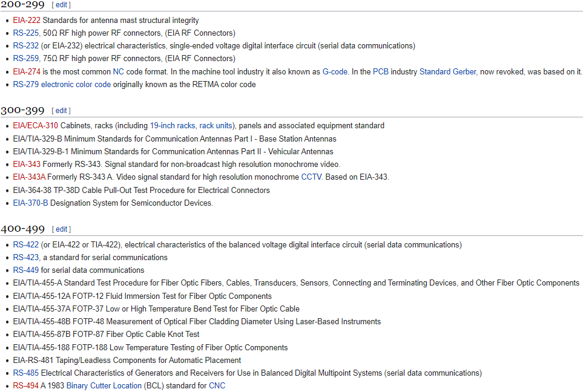Screen dimensions: 583x392
Task: Follow the RS-232 link
Action: click(x=26, y=46)
